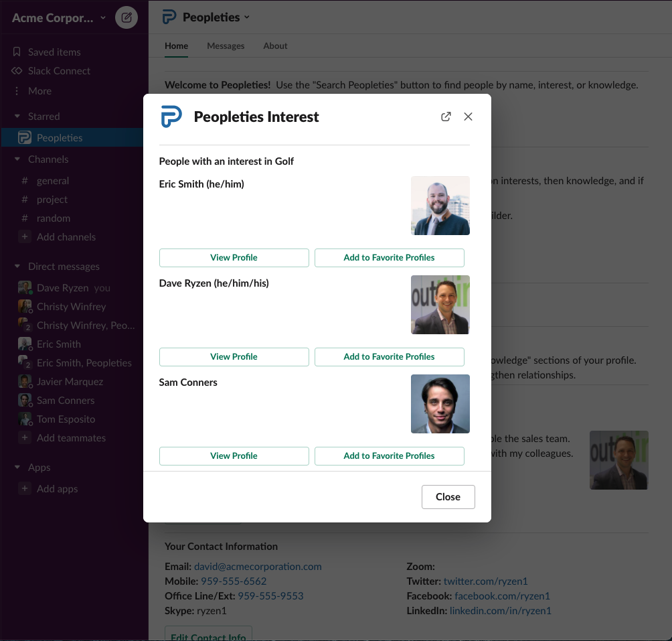Screen dimensions: 672x641
Task: Click the hash icon beside random channel
Action: (25, 218)
